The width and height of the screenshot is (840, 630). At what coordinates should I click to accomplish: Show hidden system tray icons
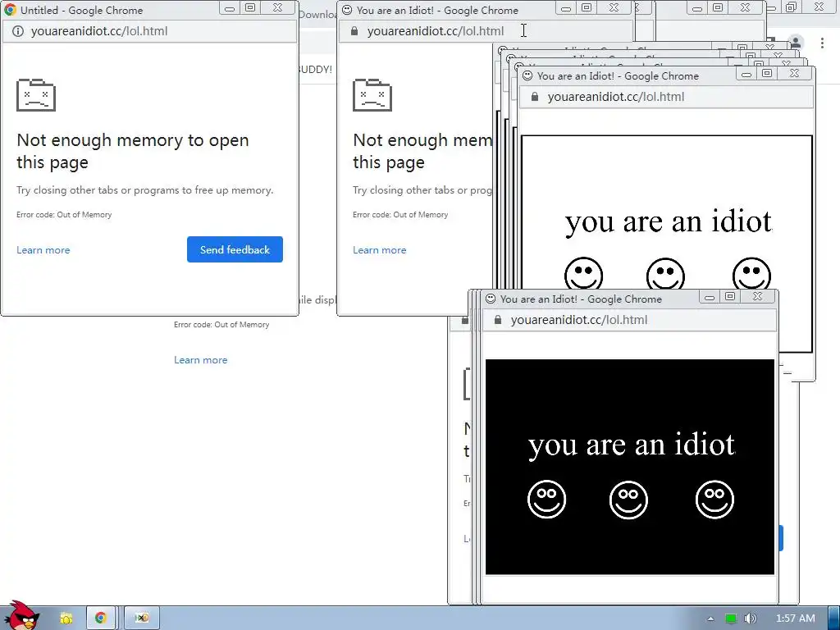click(x=710, y=619)
